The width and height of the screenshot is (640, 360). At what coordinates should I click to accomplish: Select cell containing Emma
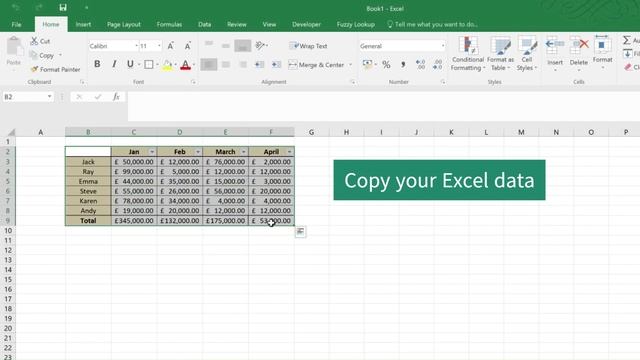(x=88, y=181)
